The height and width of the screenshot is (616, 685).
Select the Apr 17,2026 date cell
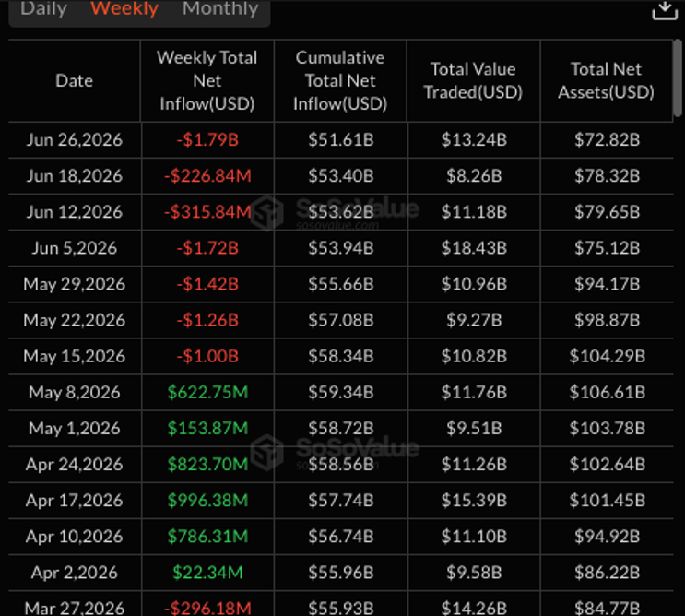point(75,500)
